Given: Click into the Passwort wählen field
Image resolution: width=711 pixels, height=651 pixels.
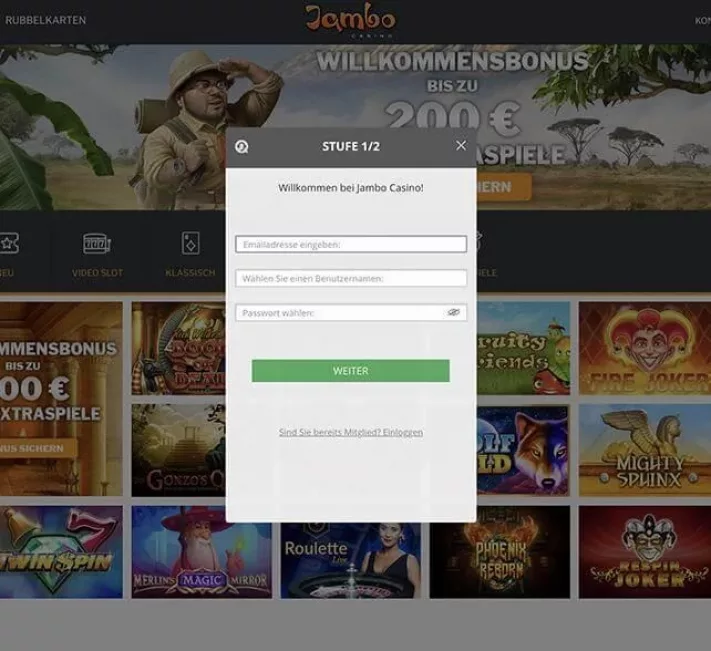Looking at the screenshot, I should 351,312.
